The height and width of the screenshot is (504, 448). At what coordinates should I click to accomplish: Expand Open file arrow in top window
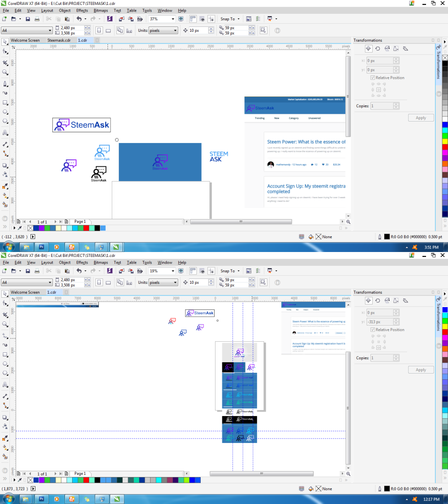[20, 19]
